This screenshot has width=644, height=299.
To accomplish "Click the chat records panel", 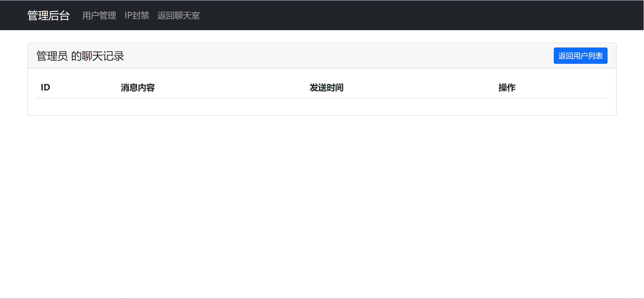I will [322, 79].
